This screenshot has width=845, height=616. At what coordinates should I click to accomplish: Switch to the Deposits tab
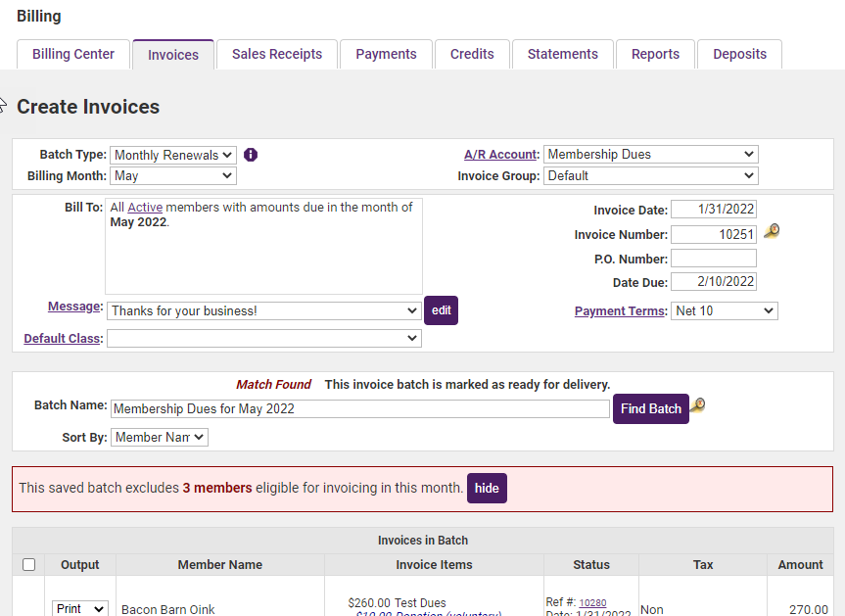pyautogui.click(x=739, y=54)
